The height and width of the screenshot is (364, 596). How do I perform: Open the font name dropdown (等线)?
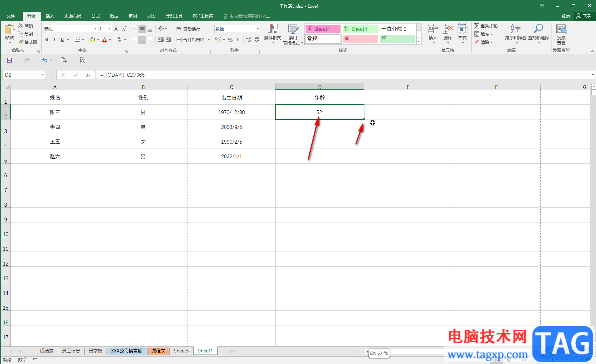[95, 29]
